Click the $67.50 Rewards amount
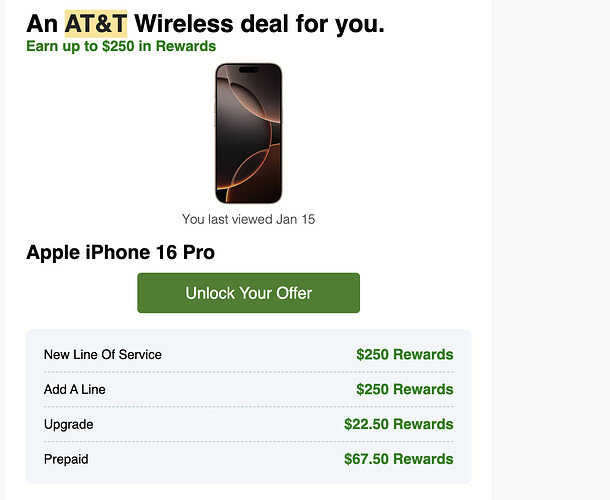The height and width of the screenshot is (500, 610). click(399, 459)
